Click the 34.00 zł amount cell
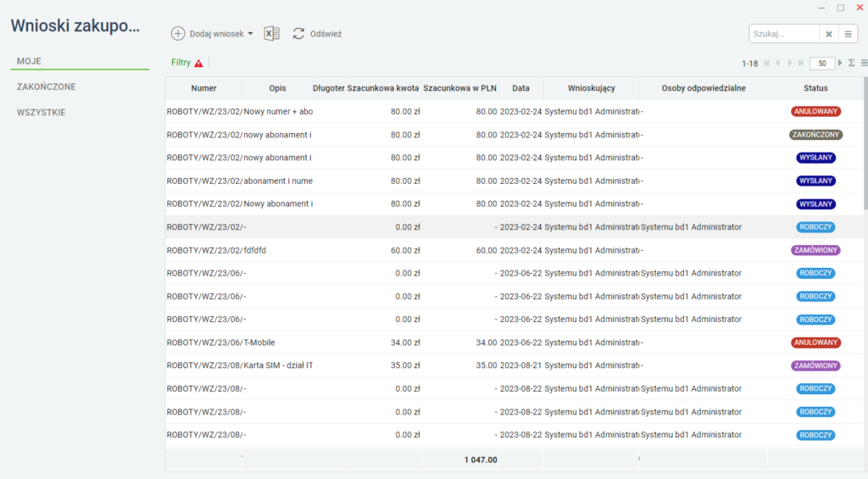Viewport: 868px width, 479px height. [x=382, y=343]
